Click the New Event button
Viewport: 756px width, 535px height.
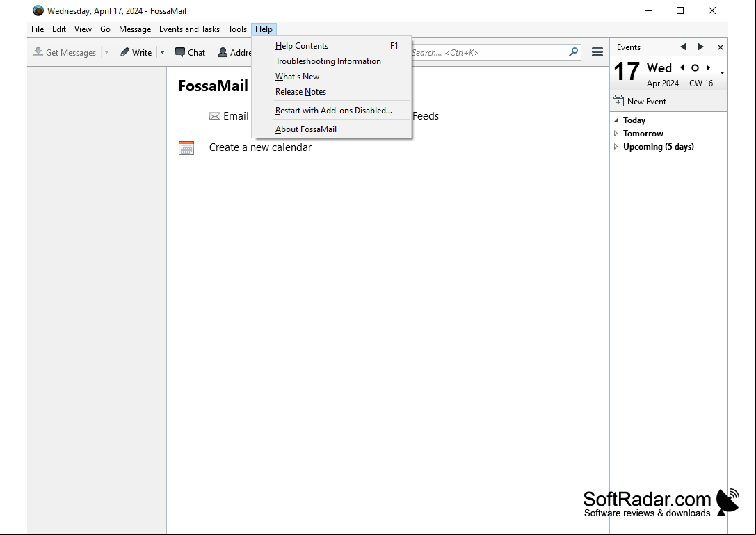click(639, 102)
